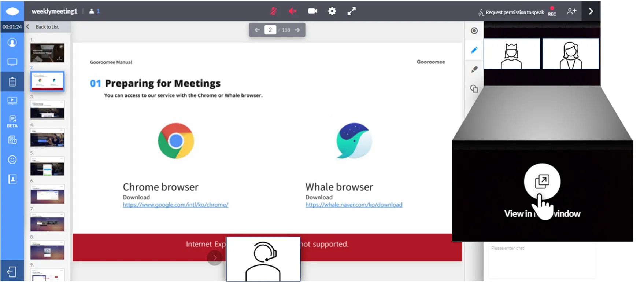Open slide thumbnail 6
The image size is (644, 282).
pyautogui.click(x=47, y=194)
